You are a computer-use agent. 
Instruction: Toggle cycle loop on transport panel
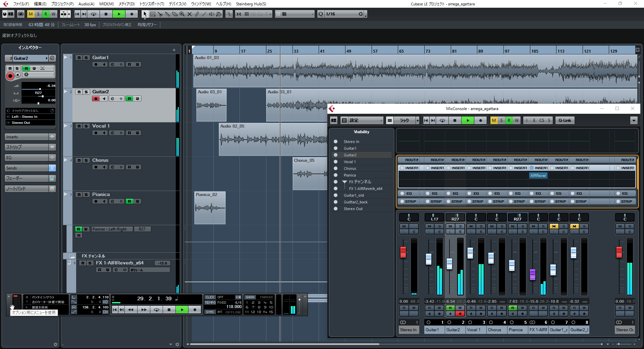point(157,310)
